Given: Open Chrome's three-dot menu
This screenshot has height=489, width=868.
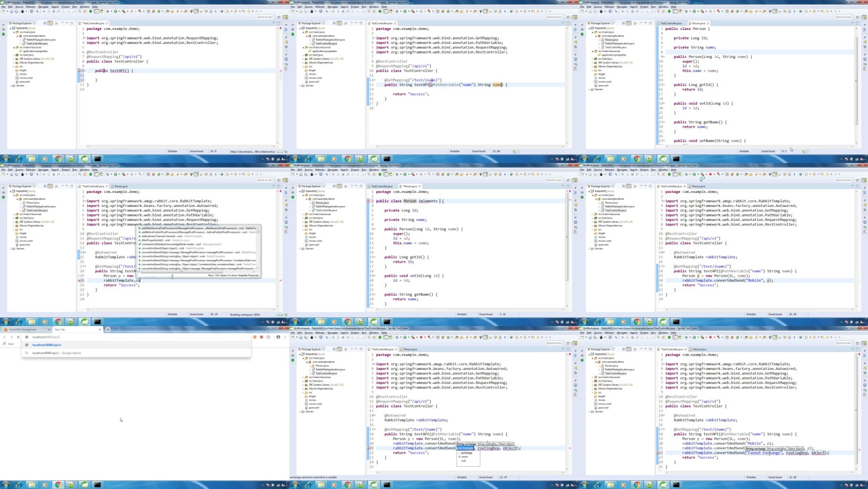Looking at the screenshot, I should coord(285,337).
